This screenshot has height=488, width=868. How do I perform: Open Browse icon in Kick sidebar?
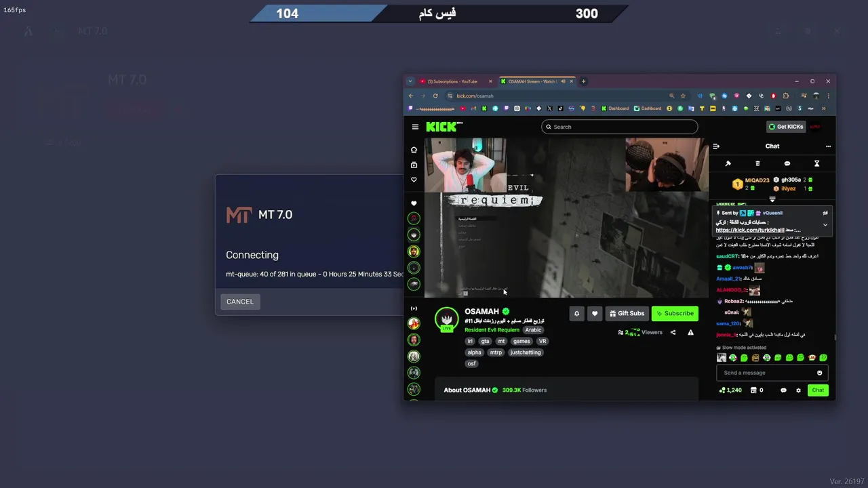414,165
